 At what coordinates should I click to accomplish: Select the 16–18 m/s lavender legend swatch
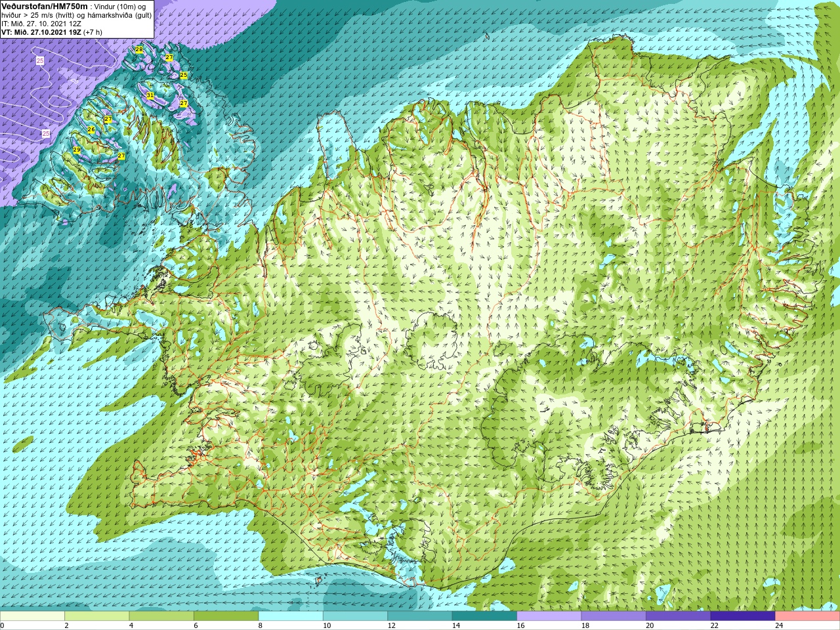pos(549,616)
